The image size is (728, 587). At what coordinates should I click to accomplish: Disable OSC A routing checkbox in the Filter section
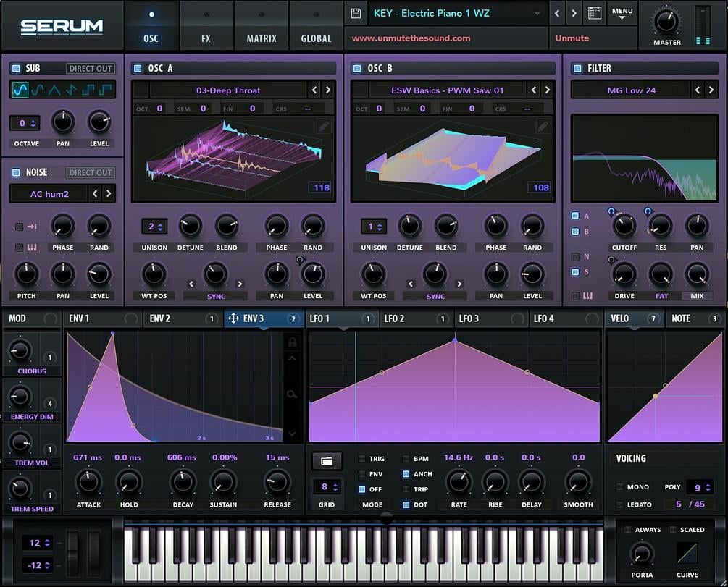[x=576, y=216]
